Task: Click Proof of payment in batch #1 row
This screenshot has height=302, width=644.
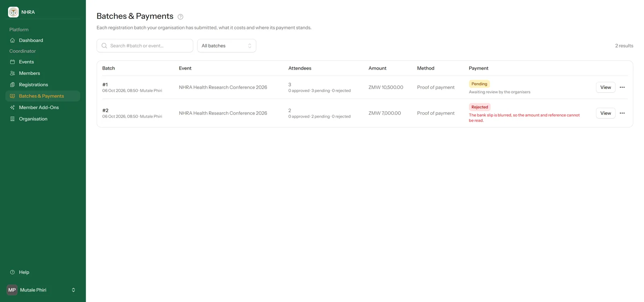Action: [436, 87]
